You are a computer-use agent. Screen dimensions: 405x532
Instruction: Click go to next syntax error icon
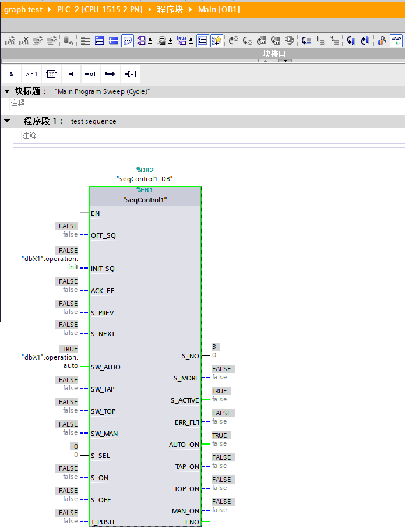(233, 41)
